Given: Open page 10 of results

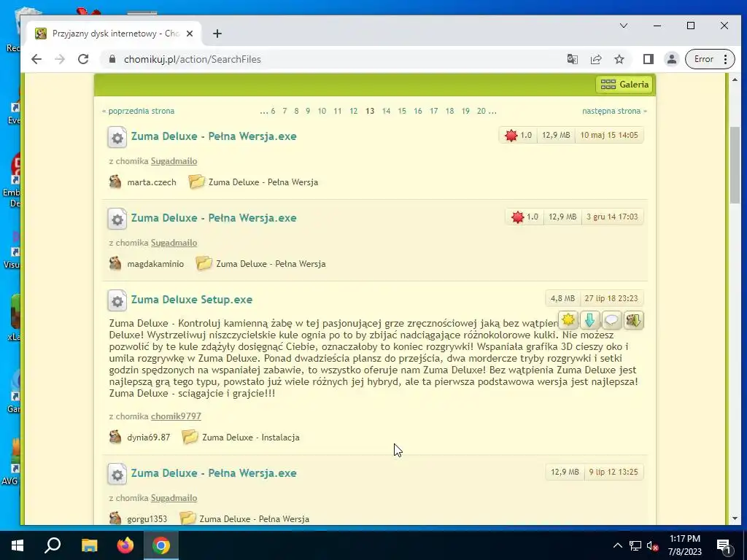Looking at the screenshot, I should [322, 111].
